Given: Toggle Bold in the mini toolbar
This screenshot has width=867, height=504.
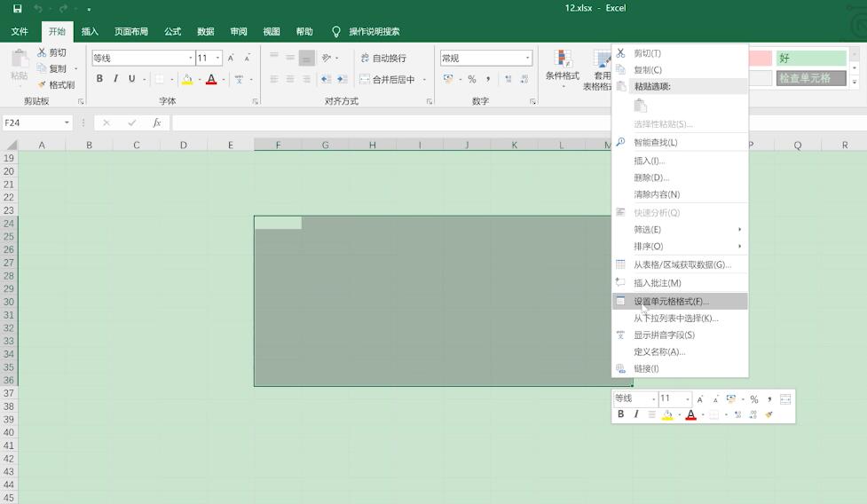Looking at the screenshot, I should tap(620, 413).
